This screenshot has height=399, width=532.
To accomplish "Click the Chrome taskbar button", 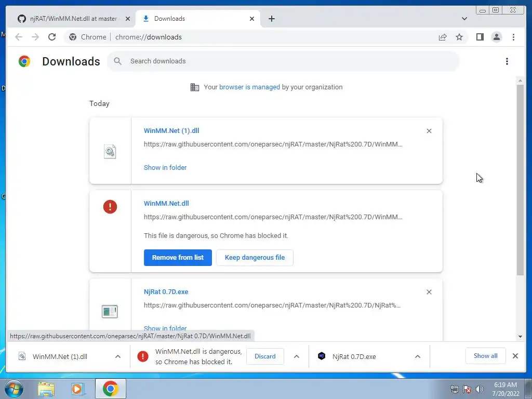I will click(110, 389).
